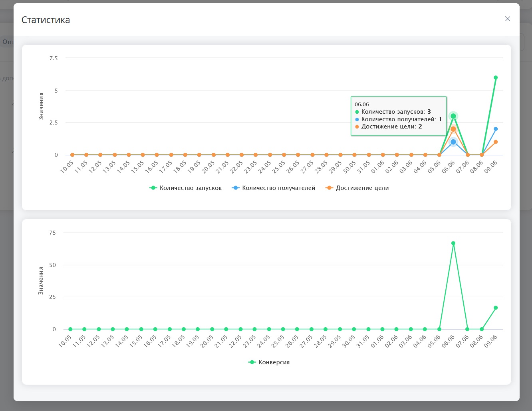The image size is (532, 411).
Task: Select the conversion zero point at 08.06
Action: tap(482, 329)
